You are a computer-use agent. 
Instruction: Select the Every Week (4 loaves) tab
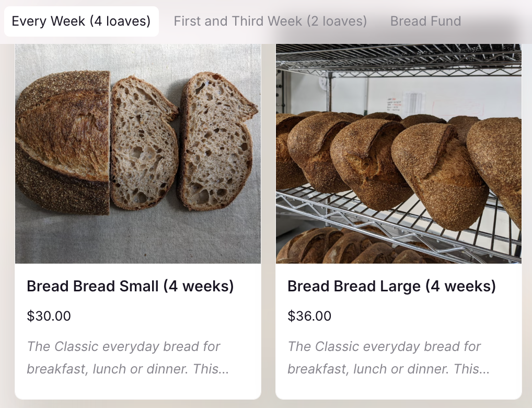pyautogui.click(x=81, y=21)
